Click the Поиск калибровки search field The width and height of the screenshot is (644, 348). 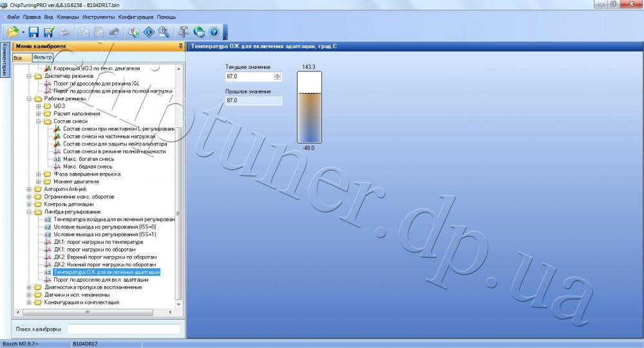(124, 329)
